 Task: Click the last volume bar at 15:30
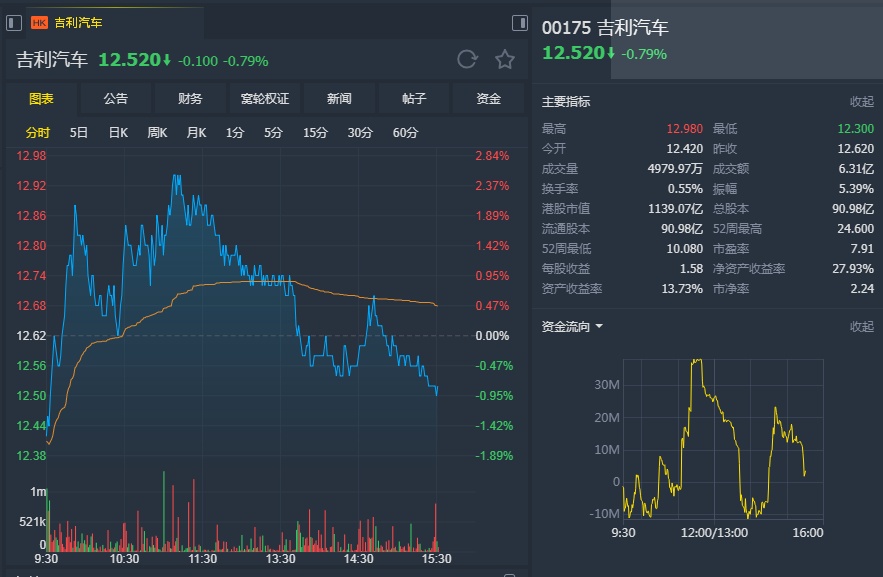coord(436,528)
